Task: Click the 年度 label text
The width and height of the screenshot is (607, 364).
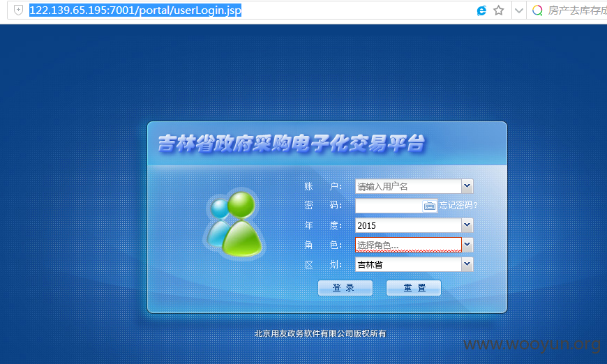Action: [323, 225]
